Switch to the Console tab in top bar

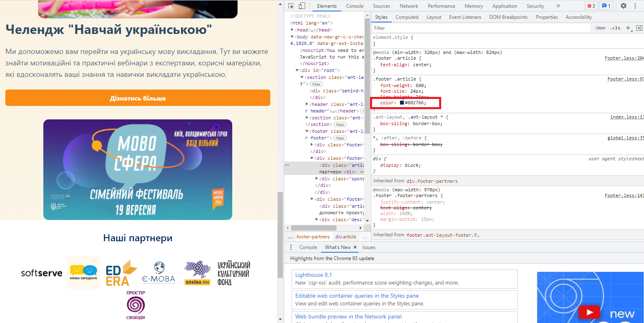[x=355, y=6]
